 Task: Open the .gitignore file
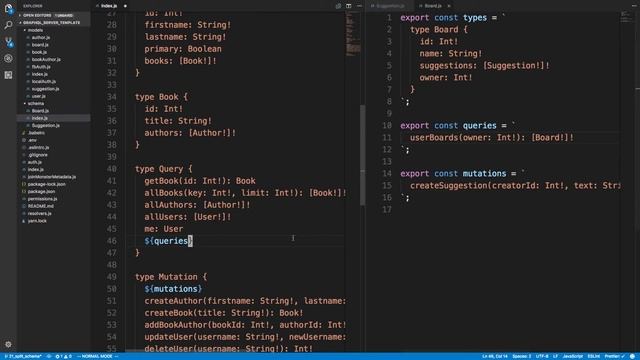(x=38, y=155)
